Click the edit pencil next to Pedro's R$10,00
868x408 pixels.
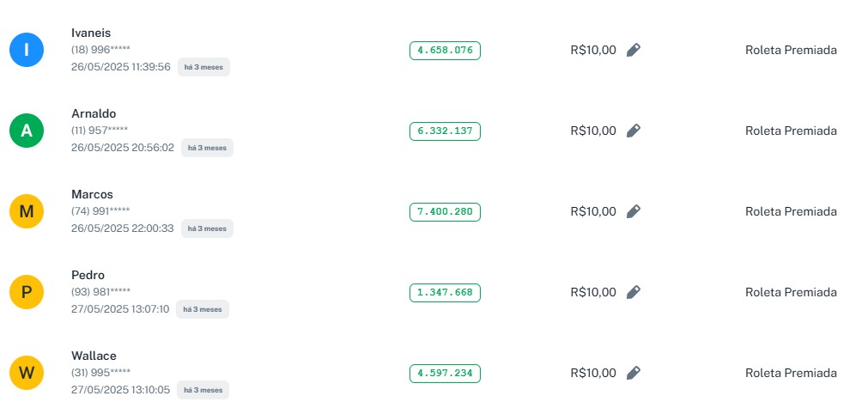pos(633,292)
